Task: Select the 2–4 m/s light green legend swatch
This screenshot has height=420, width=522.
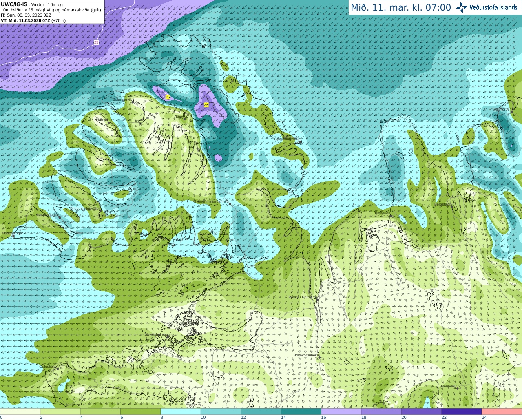Action: tap(60, 411)
